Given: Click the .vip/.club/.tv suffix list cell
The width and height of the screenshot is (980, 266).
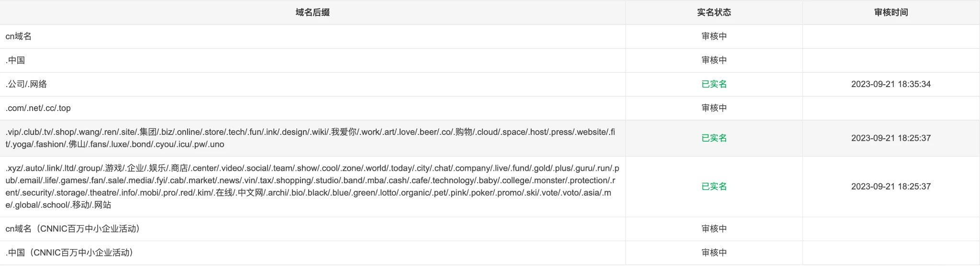Looking at the screenshot, I should (x=310, y=138).
